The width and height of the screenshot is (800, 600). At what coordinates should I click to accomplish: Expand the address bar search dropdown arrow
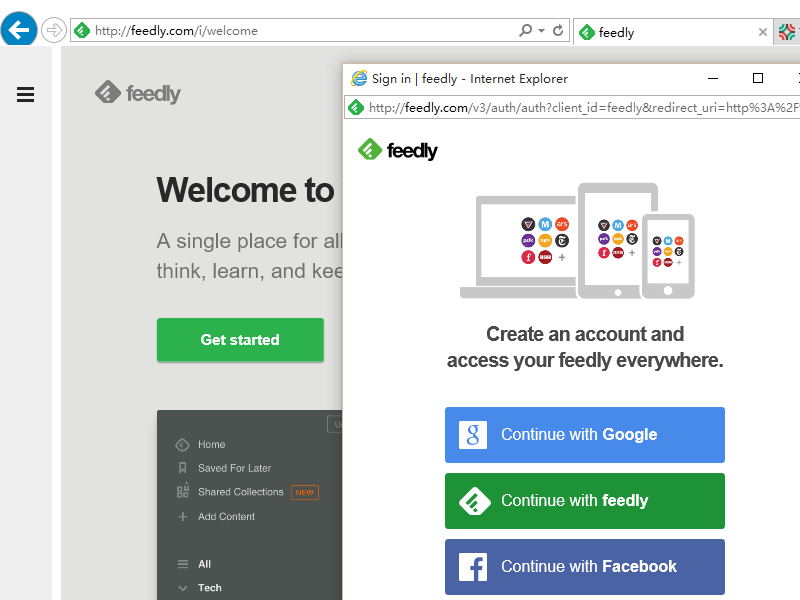pyautogui.click(x=542, y=31)
